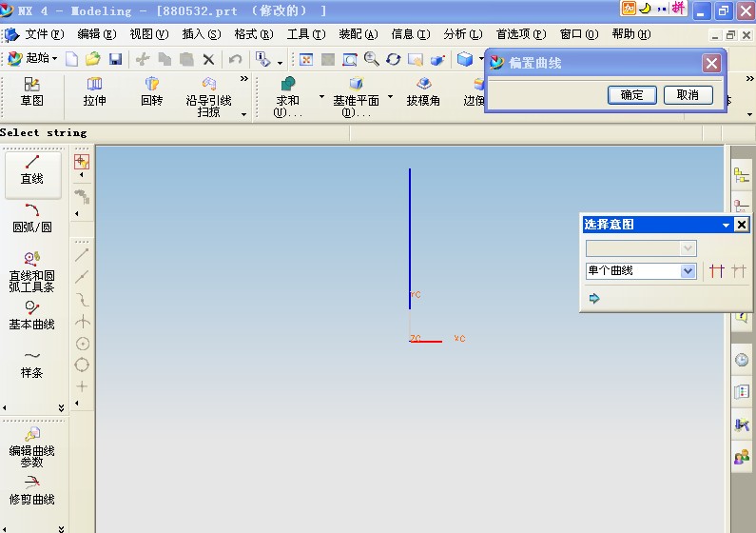Undo the last action
756x533 pixels.
tap(235, 59)
